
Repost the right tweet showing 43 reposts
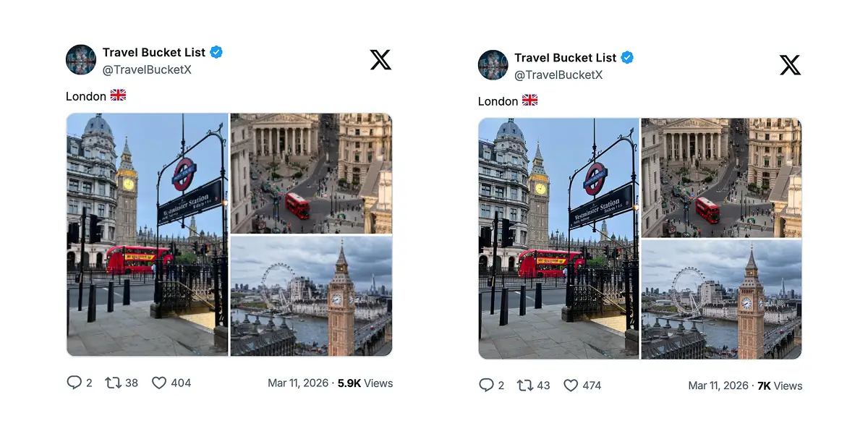(525, 386)
